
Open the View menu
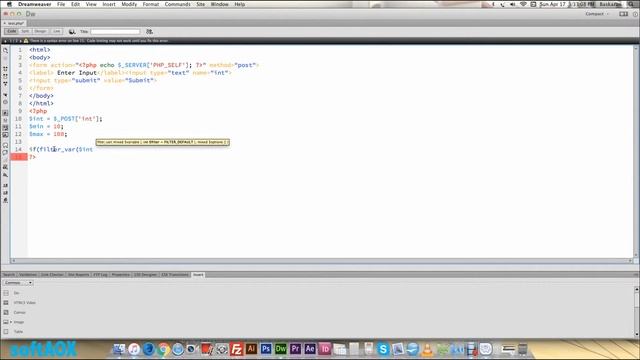coord(91,4)
